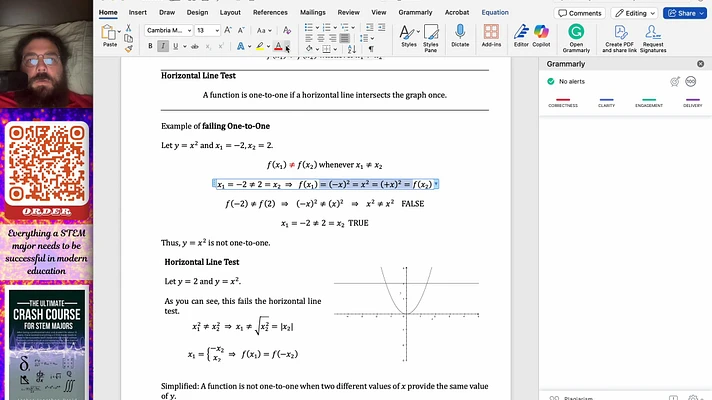712x400 pixels.
Task: Open the Styles Pane
Action: tap(430, 38)
